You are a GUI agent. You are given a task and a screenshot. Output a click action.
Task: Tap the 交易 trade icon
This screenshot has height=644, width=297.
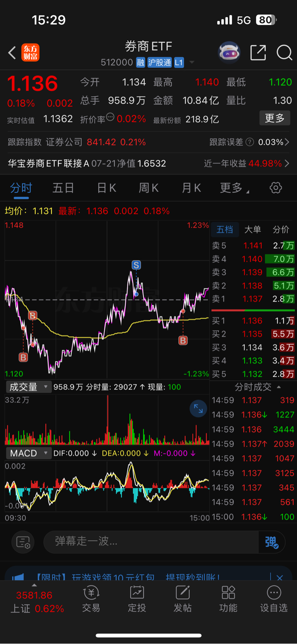[91, 599]
